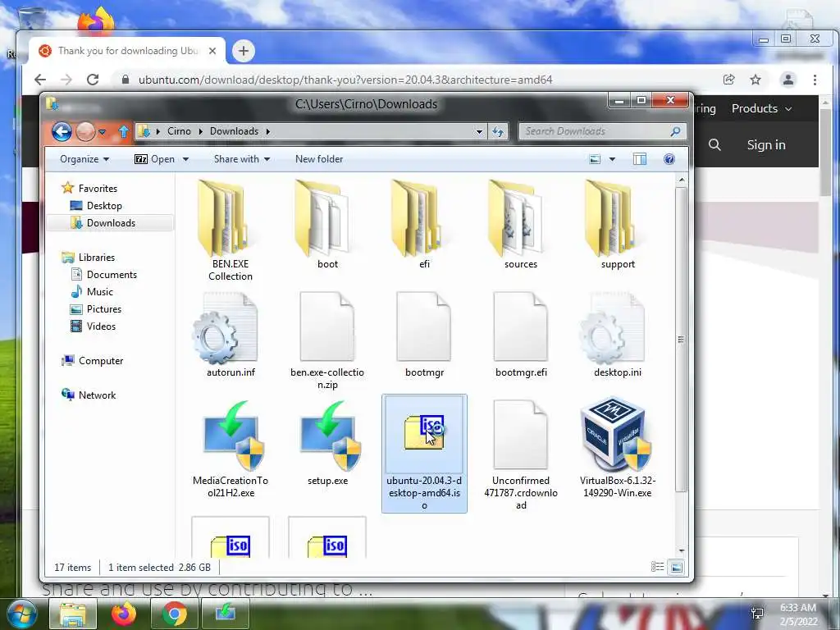The width and height of the screenshot is (840, 630).
Task: Click the search icon on Ubuntu site
Action: [714, 144]
